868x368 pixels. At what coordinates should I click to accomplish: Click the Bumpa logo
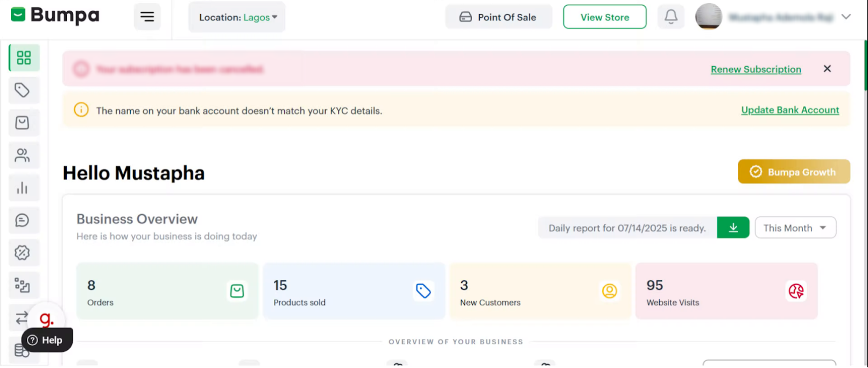tap(55, 15)
